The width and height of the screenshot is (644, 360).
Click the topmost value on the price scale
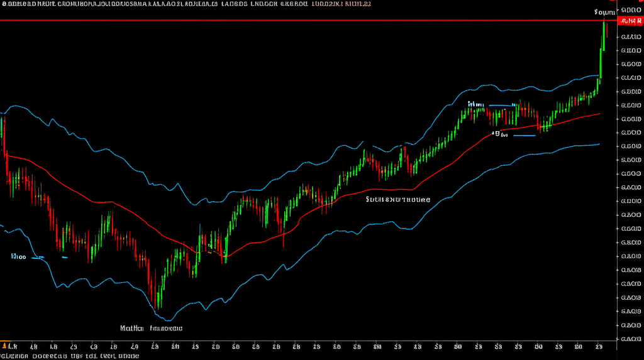[630, 11]
